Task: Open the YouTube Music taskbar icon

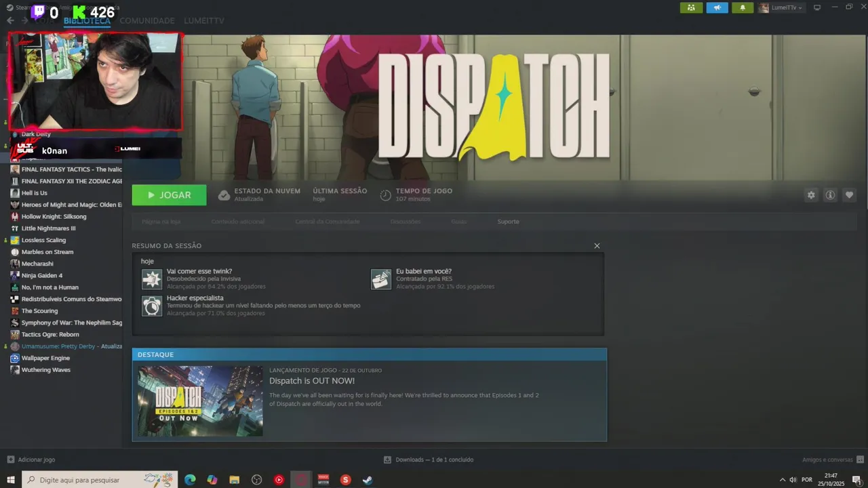Action: [x=279, y=480]
